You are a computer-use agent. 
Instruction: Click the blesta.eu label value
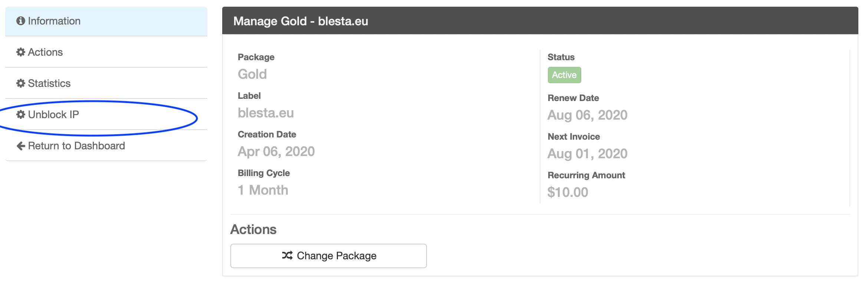(x=266, y=113)
